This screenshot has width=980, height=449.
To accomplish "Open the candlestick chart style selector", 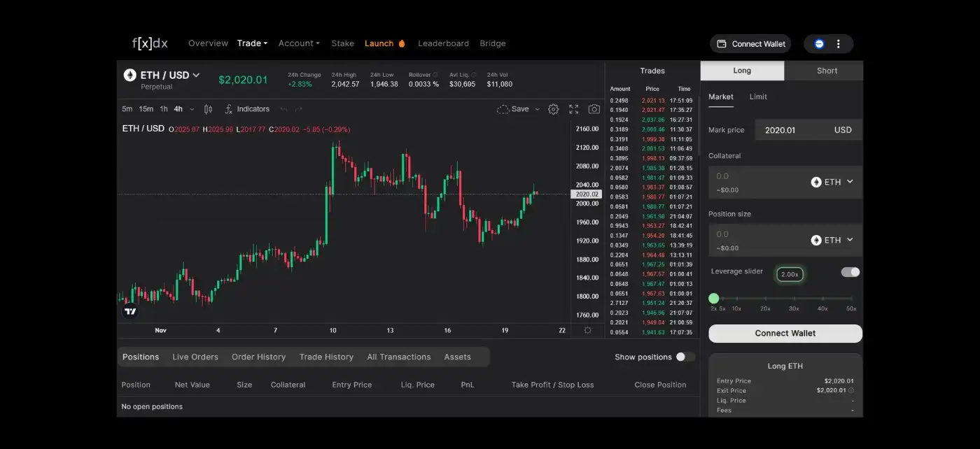I will (208, 109).
